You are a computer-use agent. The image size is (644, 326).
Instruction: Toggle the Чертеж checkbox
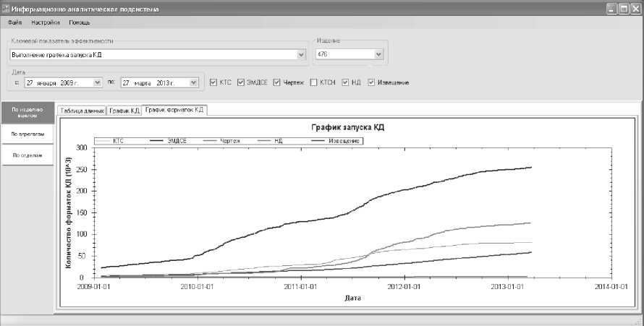(277, 82)
